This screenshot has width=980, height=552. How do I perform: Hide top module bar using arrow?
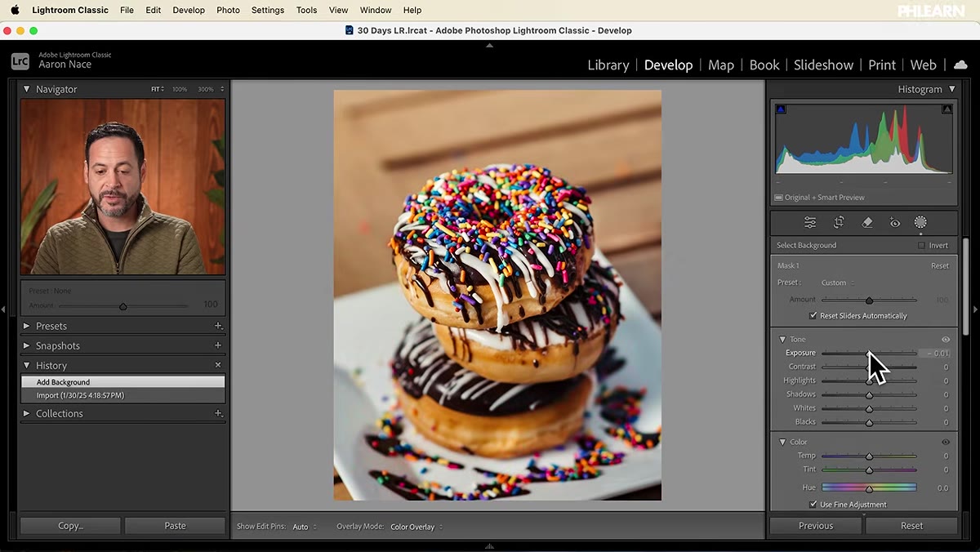coord(490,45)
